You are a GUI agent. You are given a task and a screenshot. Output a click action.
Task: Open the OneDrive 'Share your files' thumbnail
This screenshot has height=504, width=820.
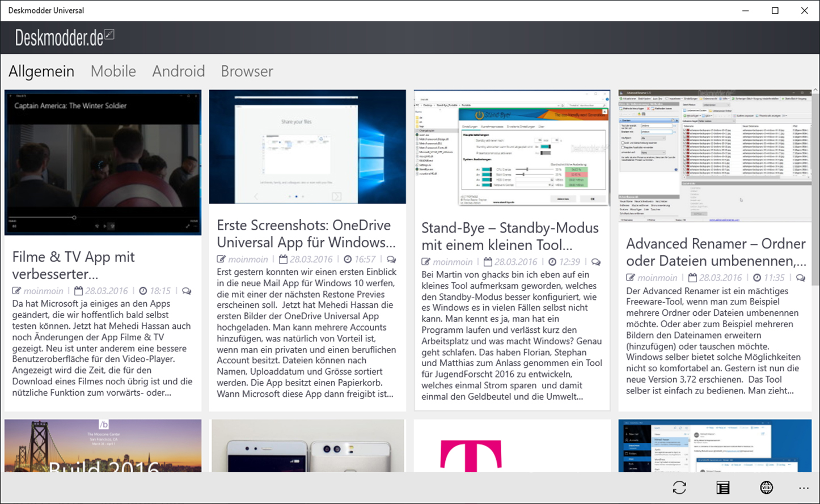pyautogui.click(x=307, y=146)
